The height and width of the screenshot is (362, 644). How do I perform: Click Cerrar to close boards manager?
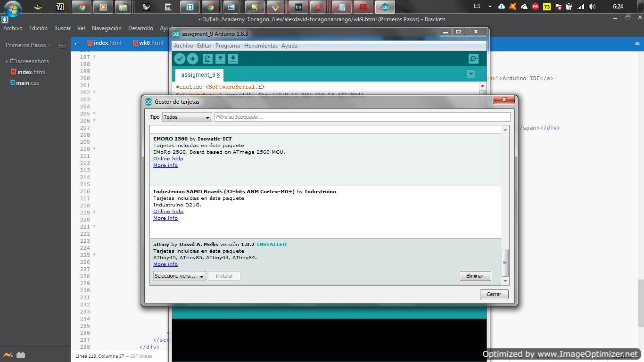tap(494, 294)
